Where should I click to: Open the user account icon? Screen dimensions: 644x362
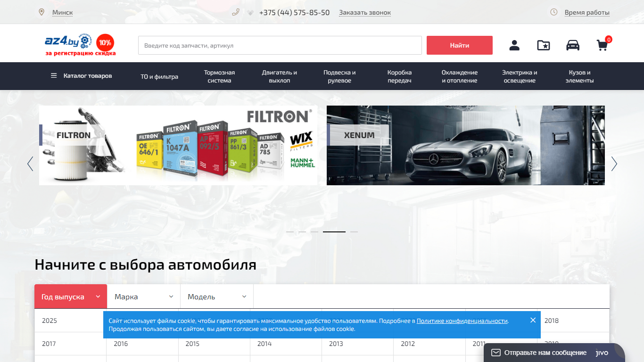(514, 45)
